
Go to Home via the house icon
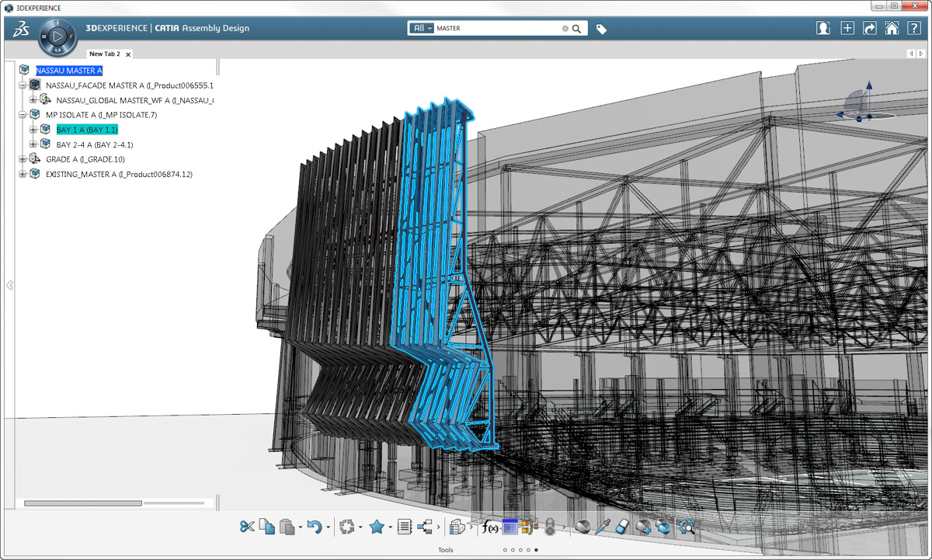(x=892, y=29)
